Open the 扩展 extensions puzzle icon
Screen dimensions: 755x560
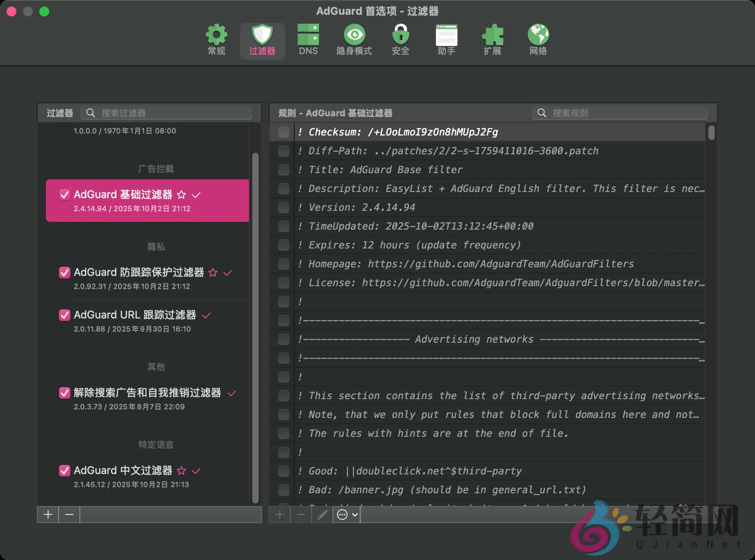(x=493, y=39)
